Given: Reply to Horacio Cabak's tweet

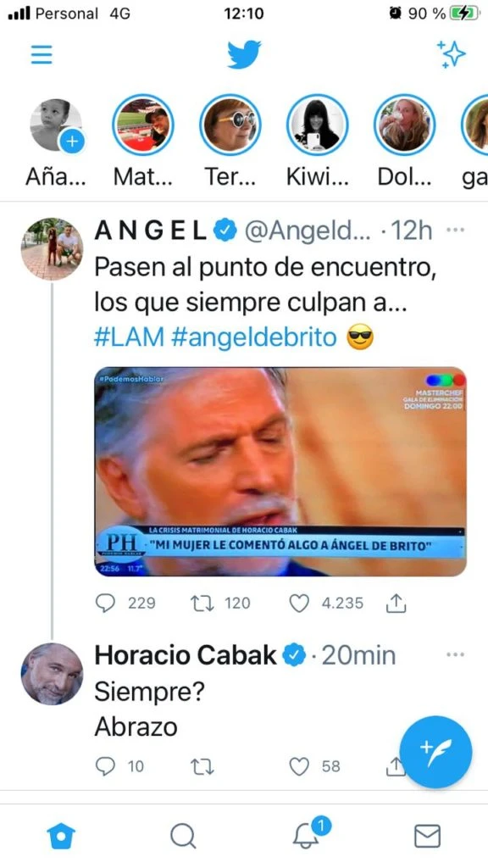Looking at the screenshot, I should tap(105, 766).
